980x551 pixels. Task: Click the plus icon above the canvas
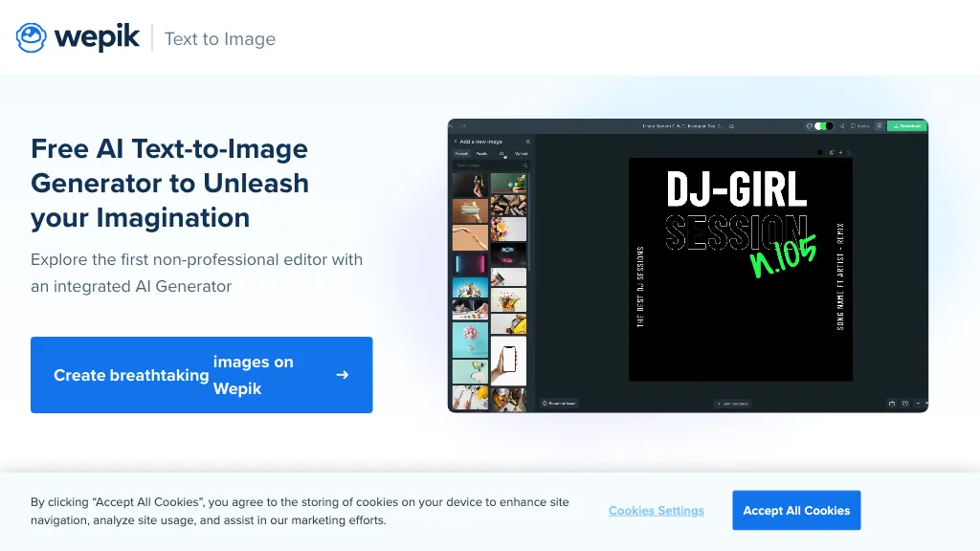(x=839, y=152)
